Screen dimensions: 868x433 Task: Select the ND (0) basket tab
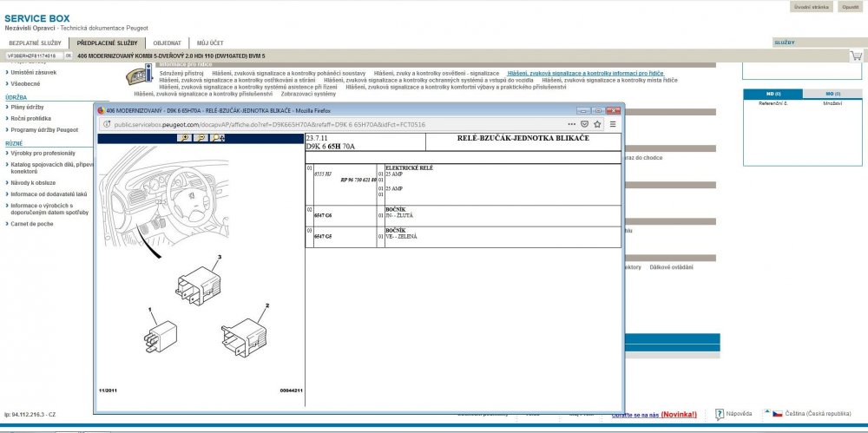click(773, 94)
